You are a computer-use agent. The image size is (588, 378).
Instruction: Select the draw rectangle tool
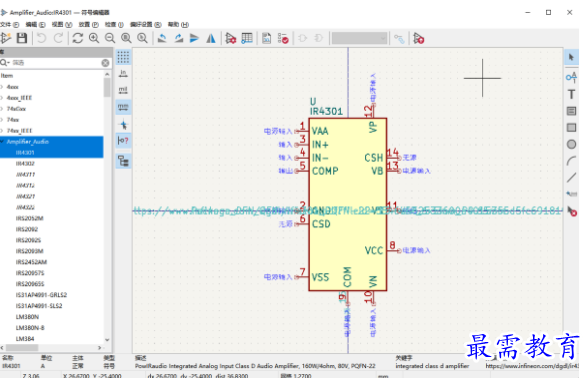(571, 128)
